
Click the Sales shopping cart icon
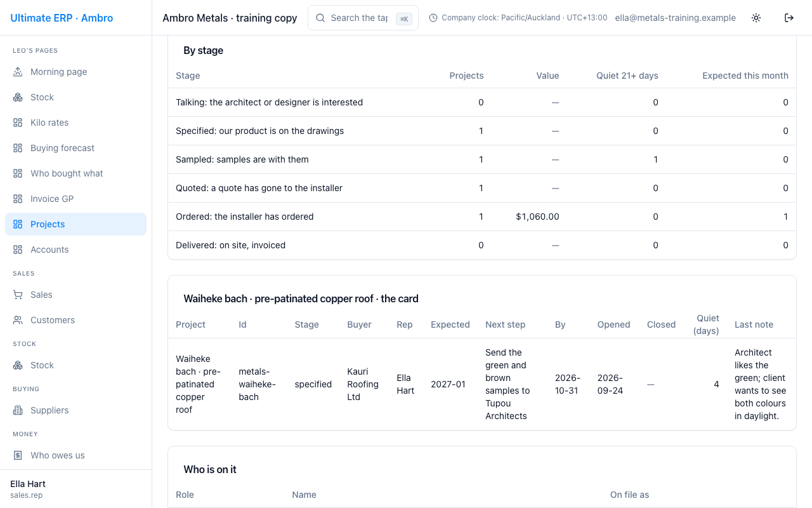coord(18,295)
